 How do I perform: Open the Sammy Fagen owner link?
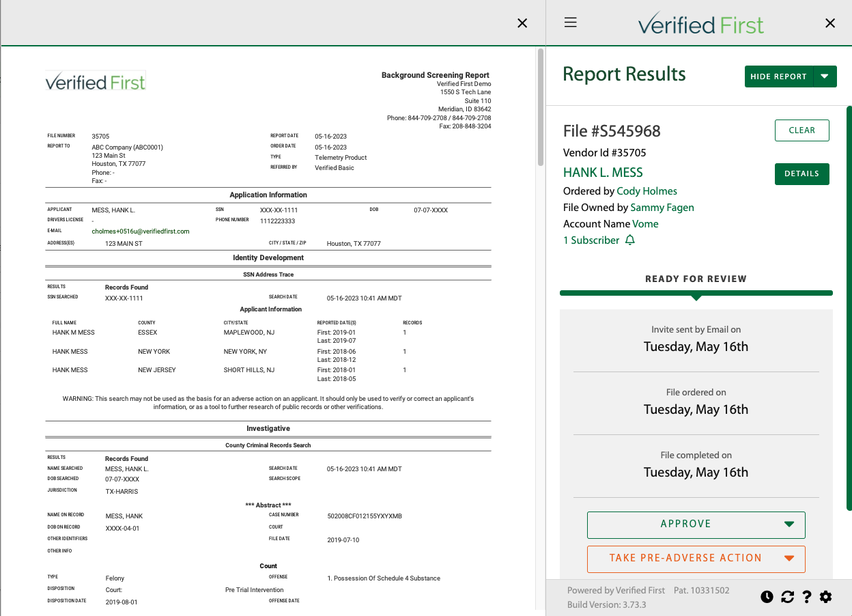pyautogui.click(x=662, y=208)
